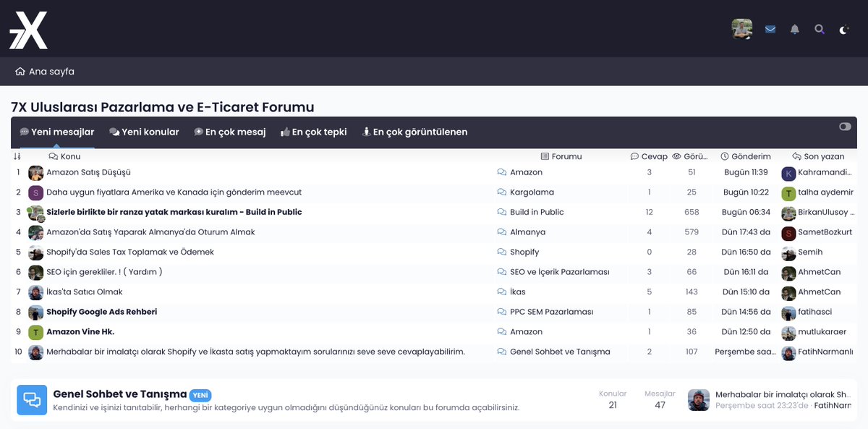Open the notifications bell icon
The height and width of the screenshot is (429, 868).
794,29
